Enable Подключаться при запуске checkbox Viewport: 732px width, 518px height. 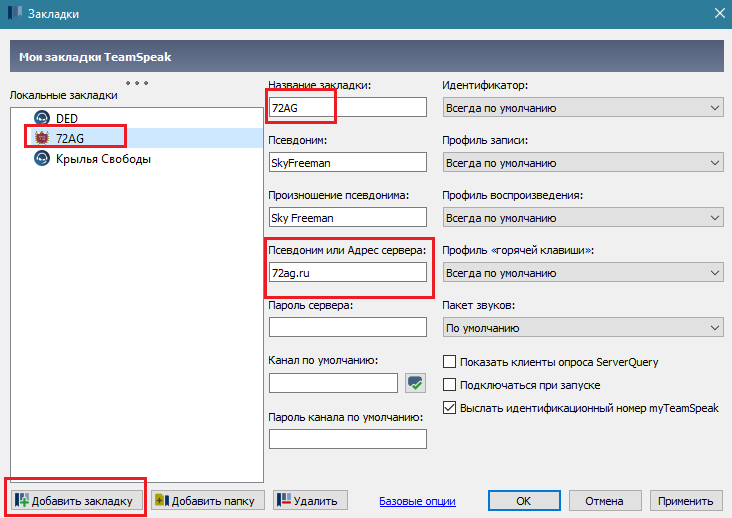[449, 385]
